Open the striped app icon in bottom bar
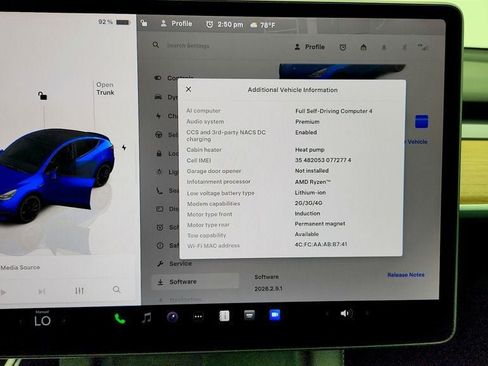This screenshot has height=366, width=488. (224, 316)
